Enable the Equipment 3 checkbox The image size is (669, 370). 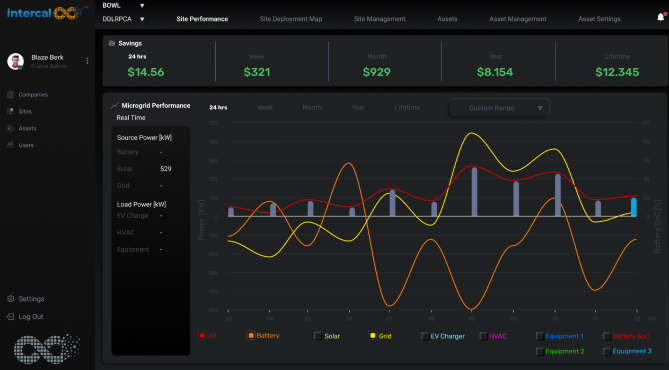point(606,351)
